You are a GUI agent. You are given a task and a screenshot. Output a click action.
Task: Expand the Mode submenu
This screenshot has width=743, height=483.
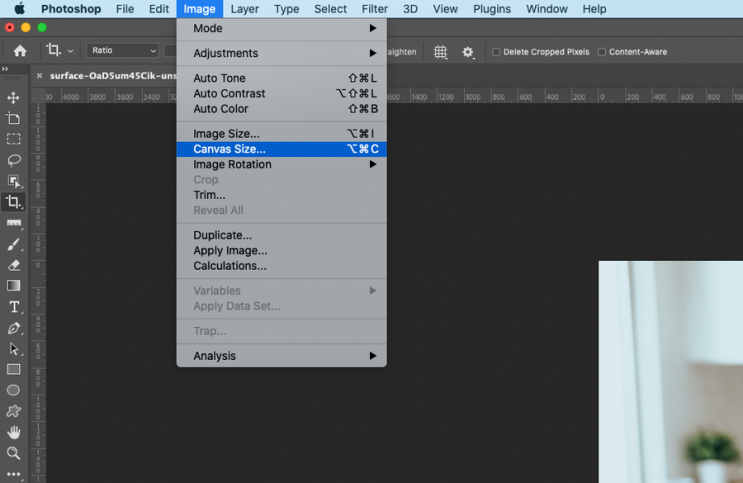click(281, 28)
